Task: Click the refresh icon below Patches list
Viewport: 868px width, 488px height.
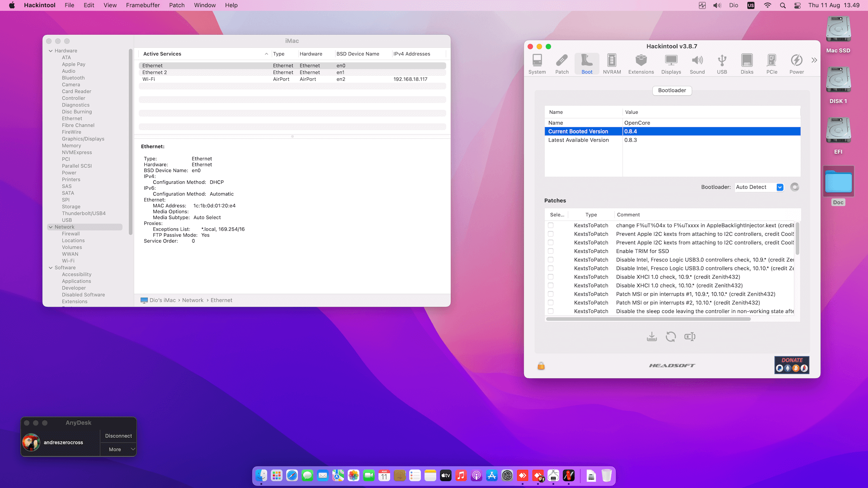Action: [x=671, y=337]
